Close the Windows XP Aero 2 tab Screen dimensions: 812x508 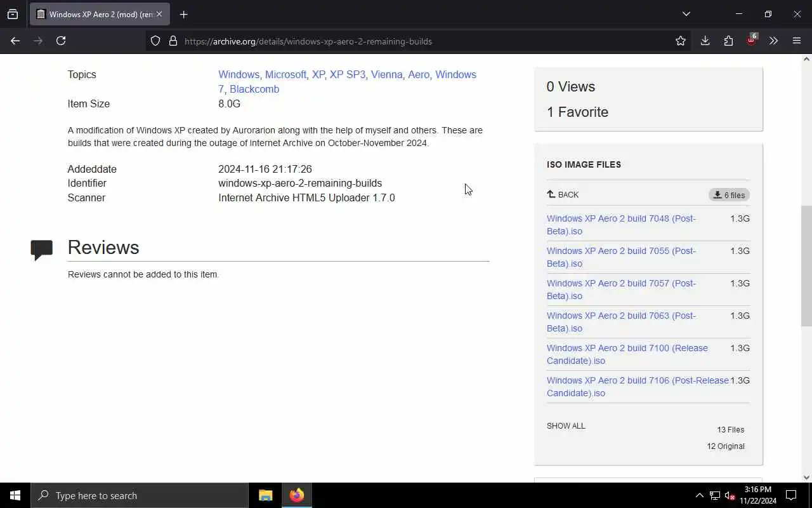159,14
